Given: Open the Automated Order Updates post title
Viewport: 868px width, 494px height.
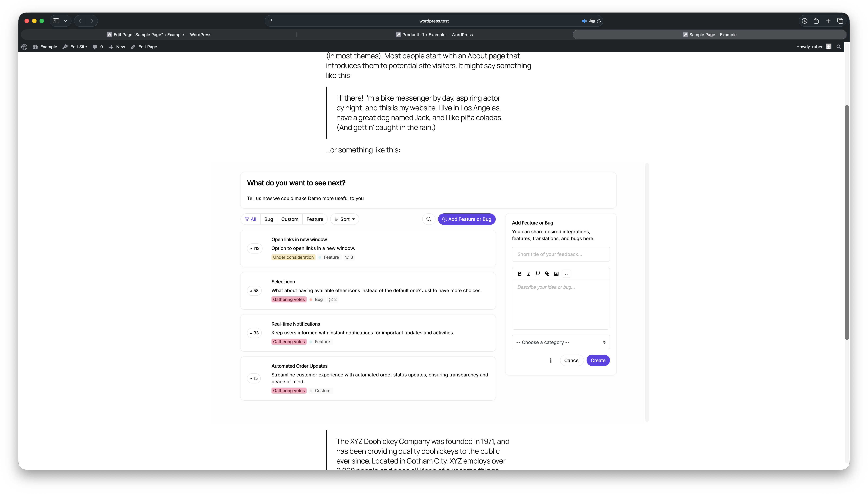Looking at the screenshot, I should pyautogui.click(x=299, y=366).
